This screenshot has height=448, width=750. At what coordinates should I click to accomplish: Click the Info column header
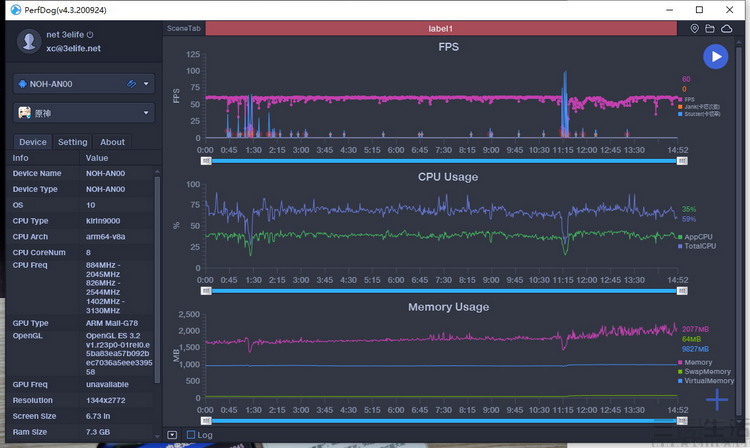20,158
